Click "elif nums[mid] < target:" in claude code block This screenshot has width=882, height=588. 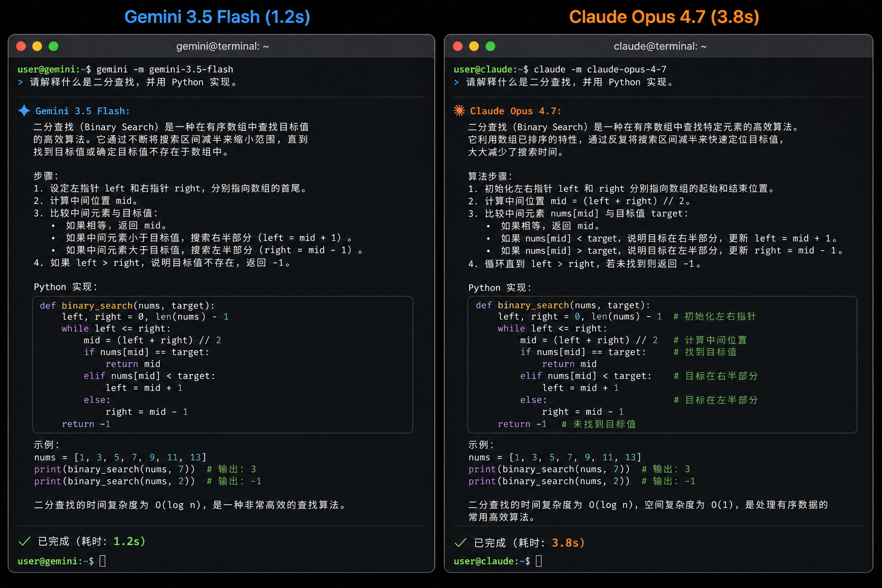coord(586,376)
